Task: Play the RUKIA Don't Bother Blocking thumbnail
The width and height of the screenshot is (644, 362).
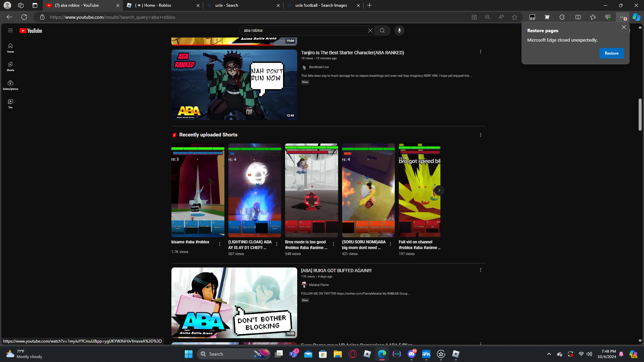Action: point(234,303)
